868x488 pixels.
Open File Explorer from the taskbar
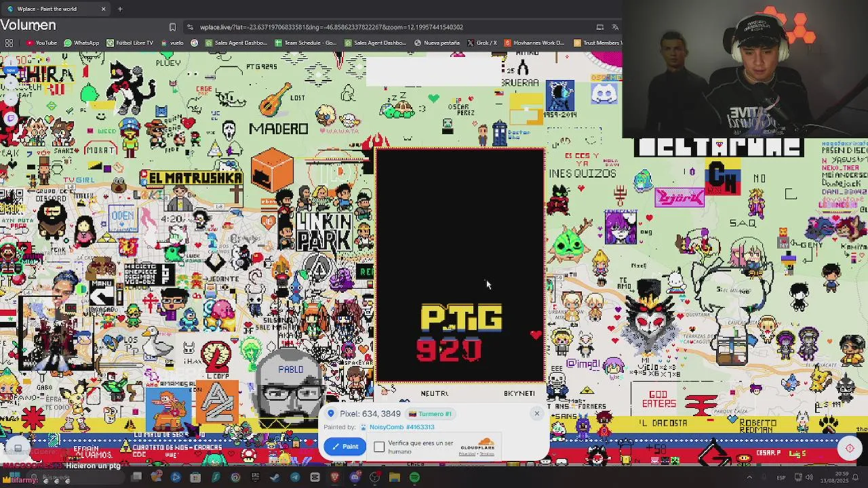point(395,477)
